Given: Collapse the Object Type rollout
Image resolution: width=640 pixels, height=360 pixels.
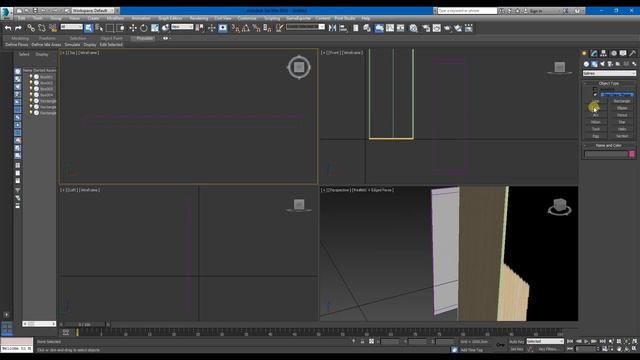Looking at the screenshot, I should pos(609,83).
